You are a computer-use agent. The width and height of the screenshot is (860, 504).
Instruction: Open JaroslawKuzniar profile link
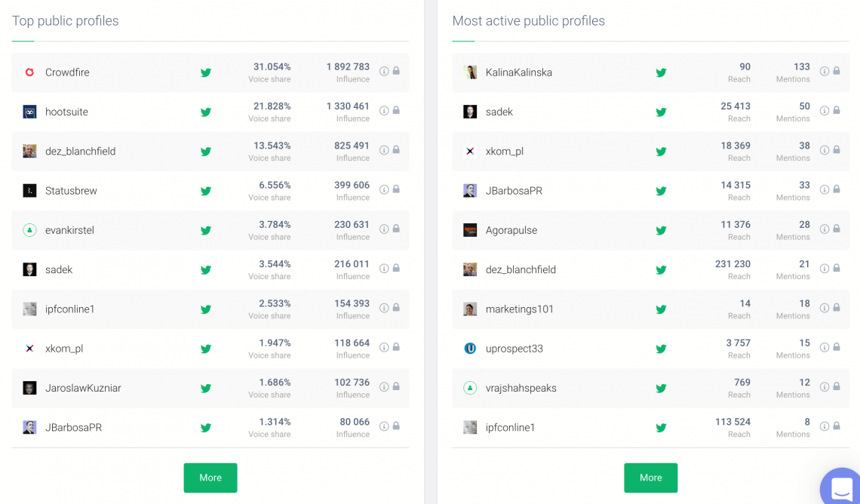tap(83, 389)
